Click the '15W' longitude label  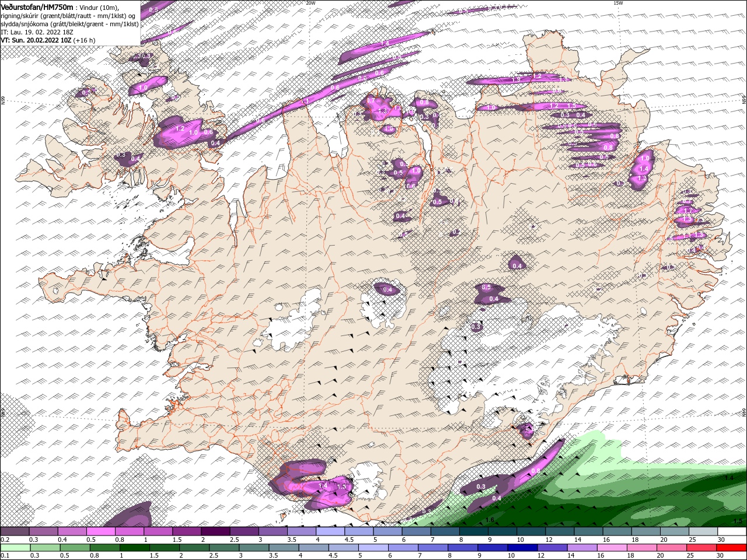coord(618,3)
